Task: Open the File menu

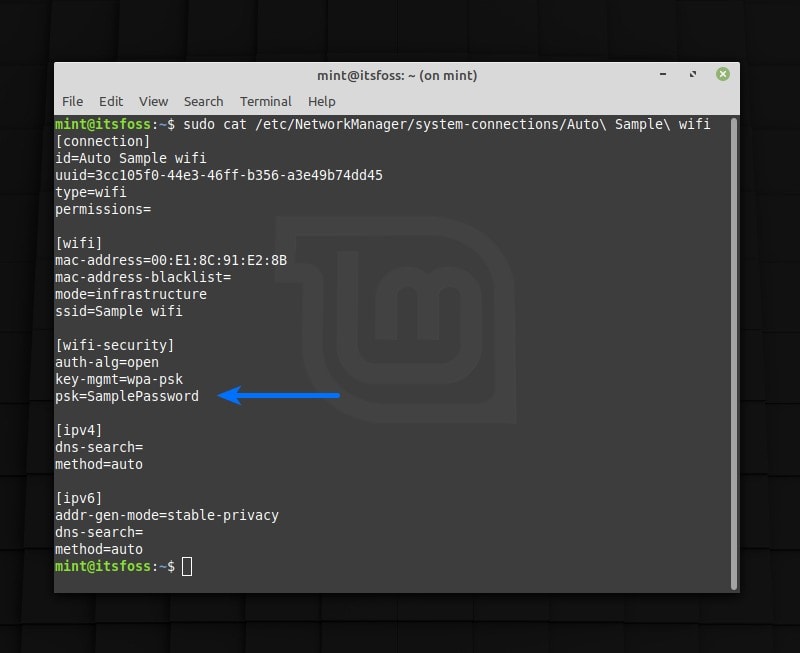Action: (x=72, y=101)
